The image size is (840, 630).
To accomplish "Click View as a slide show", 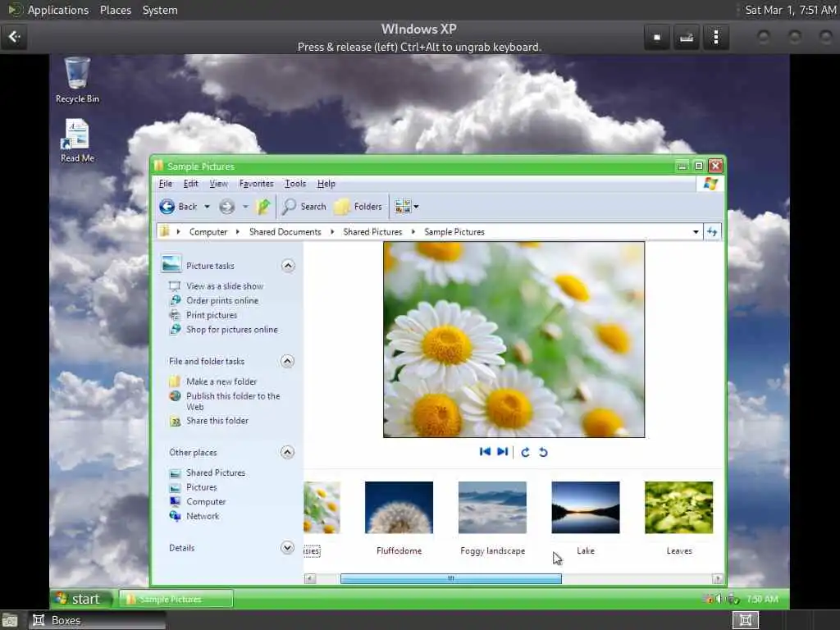I will 225,286.
